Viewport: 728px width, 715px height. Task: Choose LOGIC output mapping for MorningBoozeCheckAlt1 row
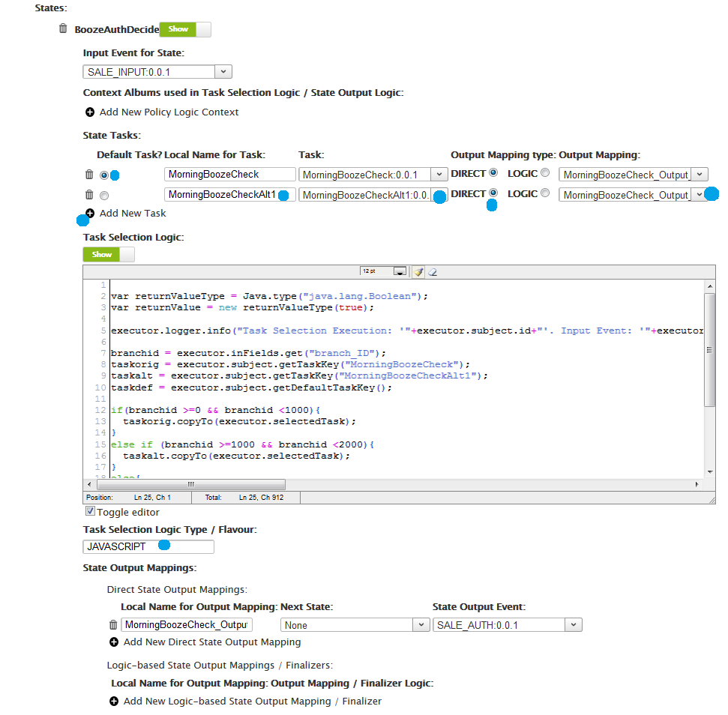(x=545, y=192)
